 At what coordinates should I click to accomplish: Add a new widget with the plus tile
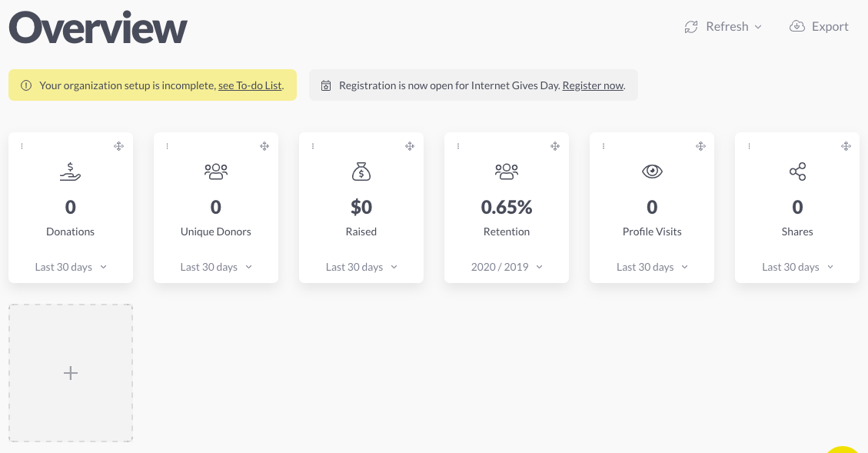70,373
